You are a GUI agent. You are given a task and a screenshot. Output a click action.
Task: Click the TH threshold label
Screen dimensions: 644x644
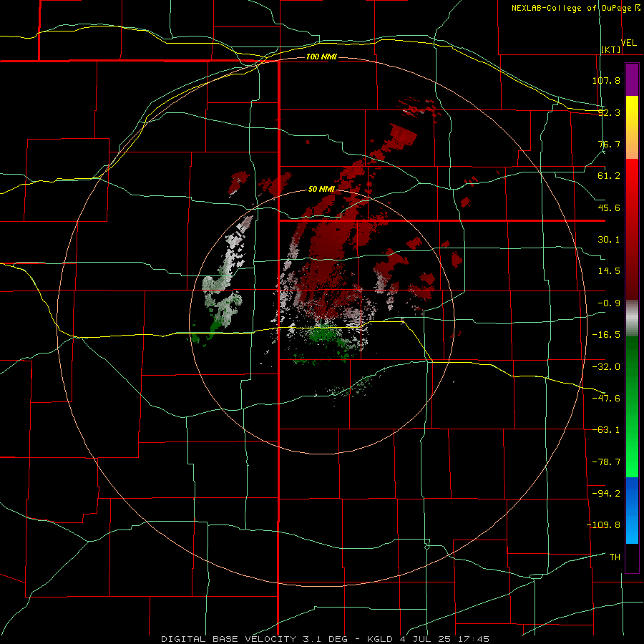point(615,557)
